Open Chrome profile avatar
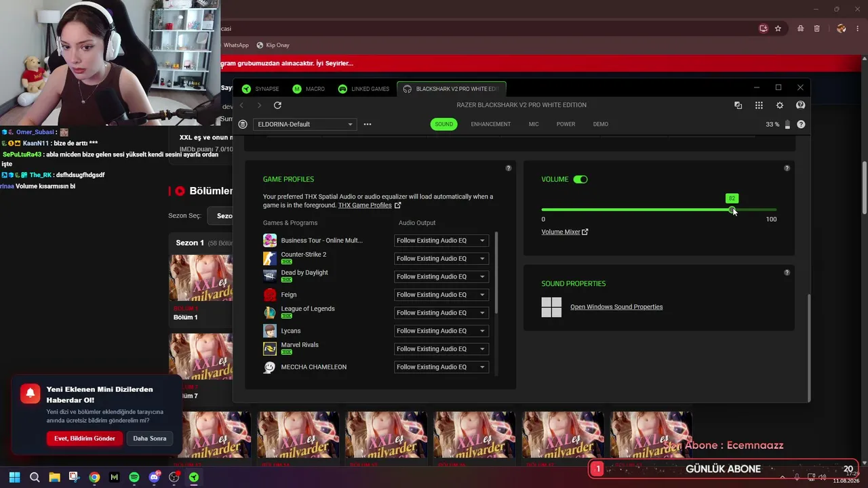 click(x=842, y=28)
